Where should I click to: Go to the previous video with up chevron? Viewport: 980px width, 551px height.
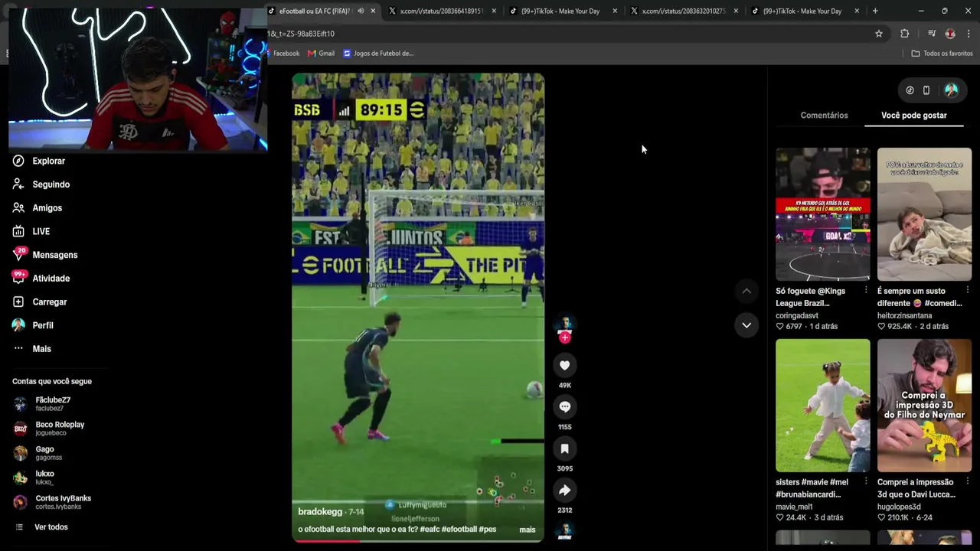tap(746, 291)
